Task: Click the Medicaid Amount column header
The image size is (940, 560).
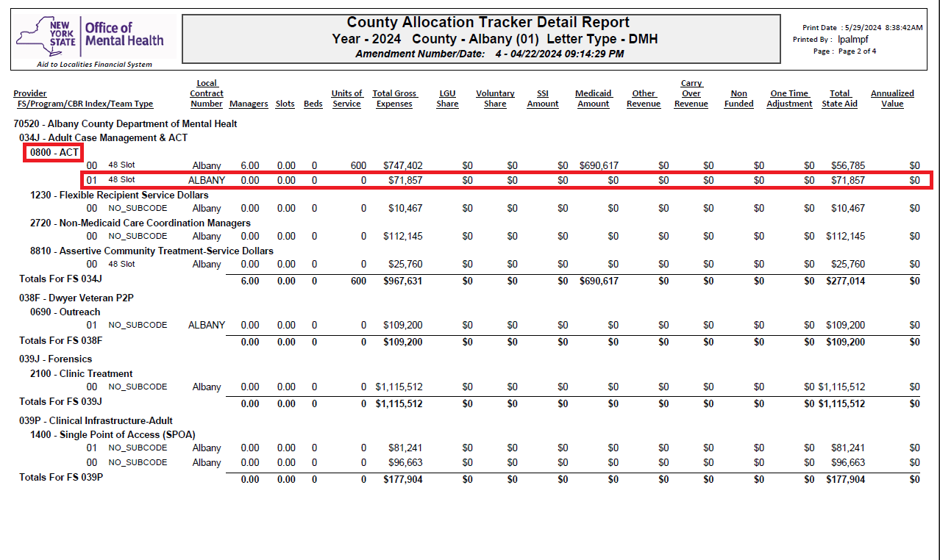Action: click(x=593, y=98)
